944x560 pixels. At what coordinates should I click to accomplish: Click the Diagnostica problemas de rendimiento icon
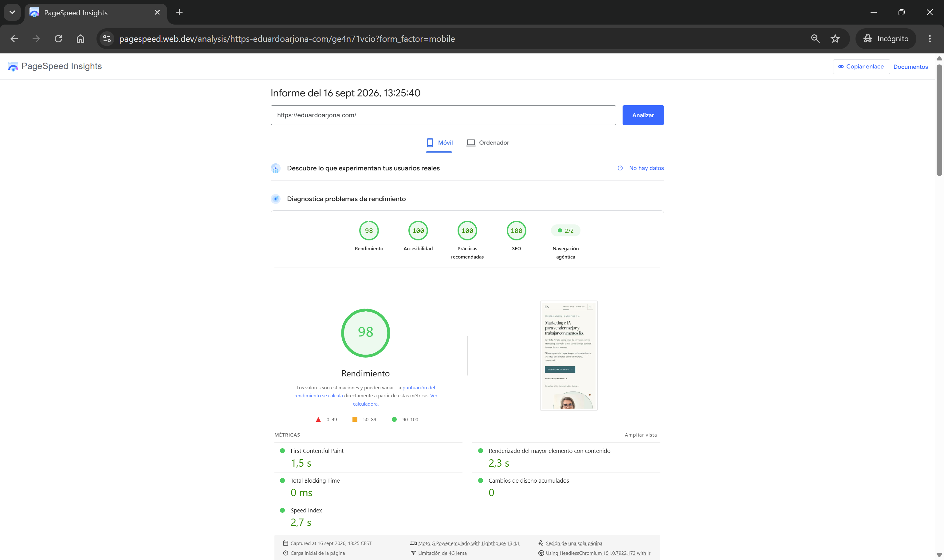click(x=276, y=199)
